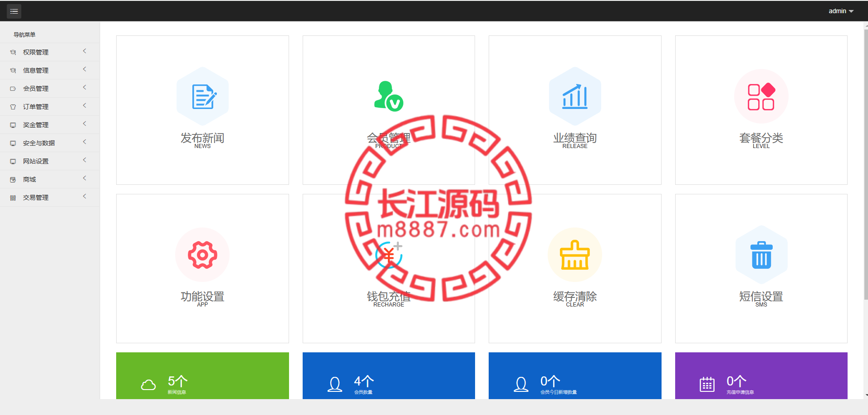The image size is (868, 415).
Task: Click the 0个 充值申请信息 purple card
Action: [761, 376]
